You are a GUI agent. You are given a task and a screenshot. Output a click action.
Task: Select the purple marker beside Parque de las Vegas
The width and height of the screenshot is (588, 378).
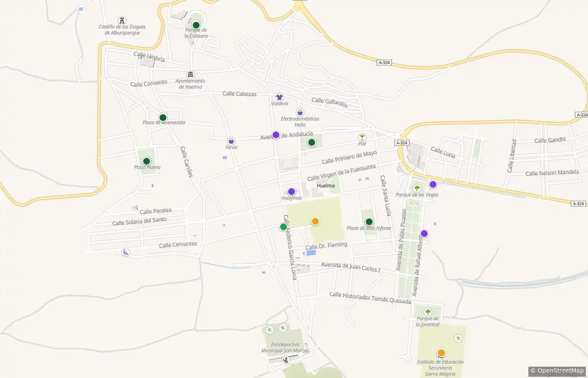(433, 184)
